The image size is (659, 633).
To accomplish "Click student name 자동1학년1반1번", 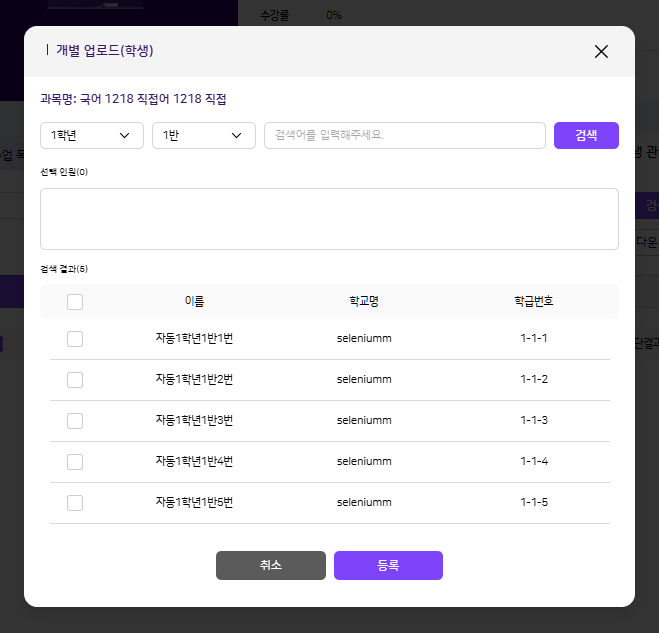I will click(194, 339).
